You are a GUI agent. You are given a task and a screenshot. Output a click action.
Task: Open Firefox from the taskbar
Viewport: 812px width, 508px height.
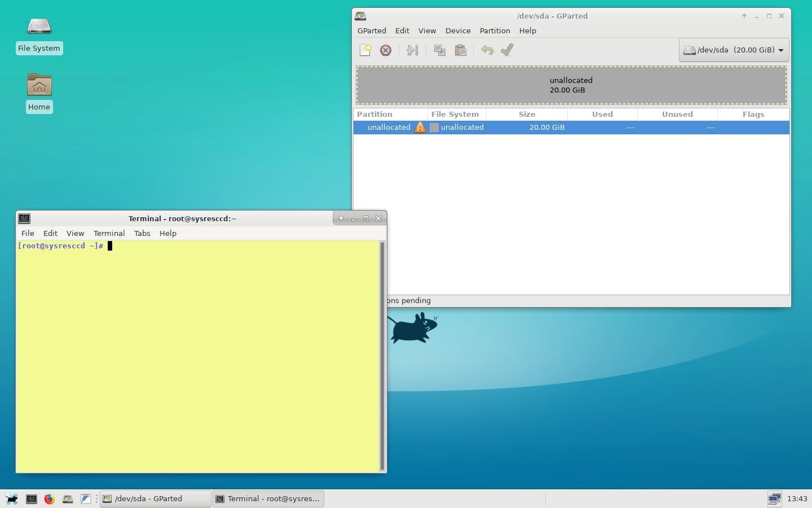point(50,499)
